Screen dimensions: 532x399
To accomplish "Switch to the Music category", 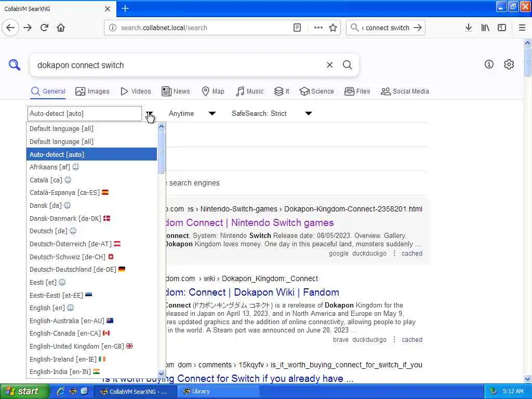I will [x=250, y=91].
